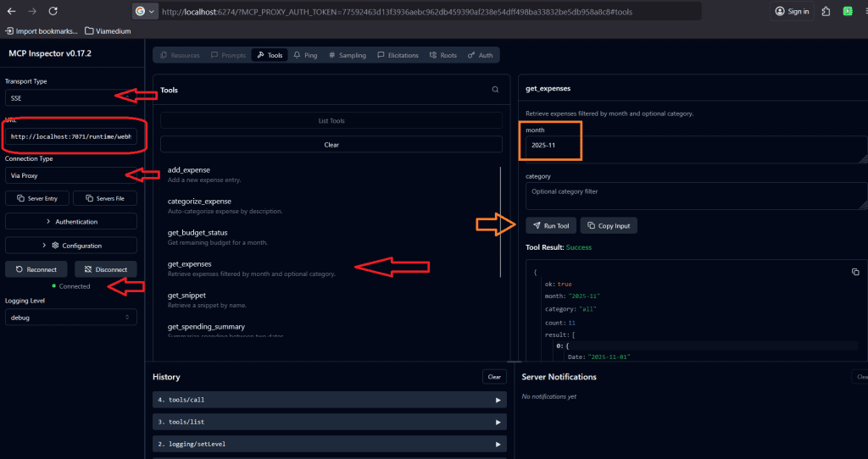The image size is (868, 459).
Task: Click the month input field
Action: 691,147
